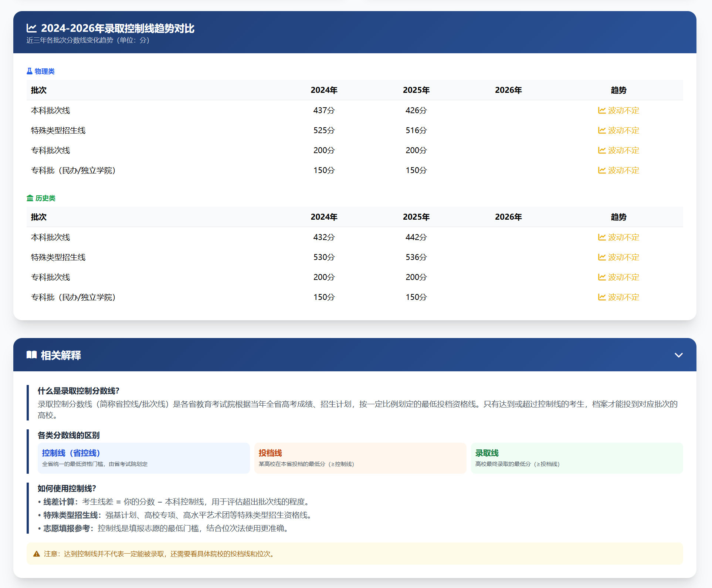Click trend icon in 物理类 特殊类型招生线 row
The image size is (712, 588).
tap(602, 130)
